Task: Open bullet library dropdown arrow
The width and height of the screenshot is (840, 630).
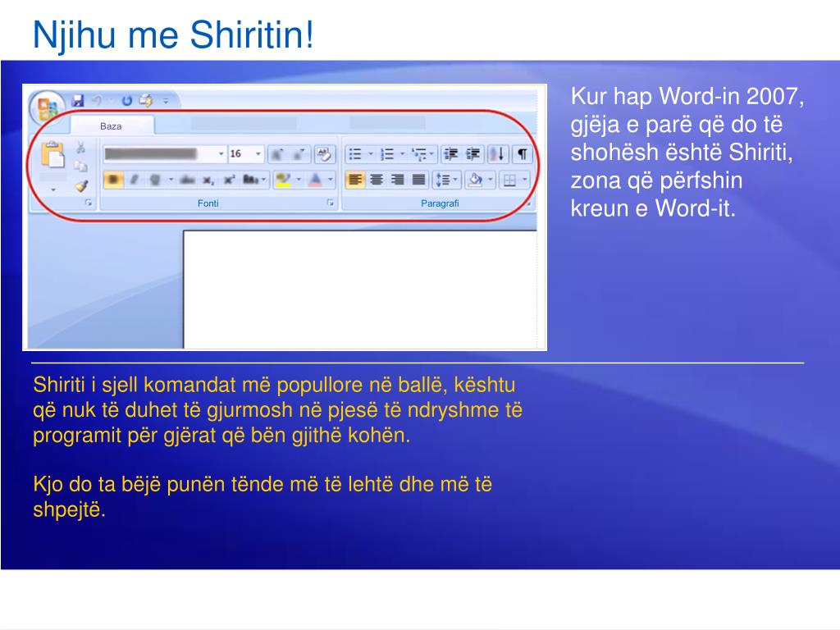Action: tap(370, 154)
